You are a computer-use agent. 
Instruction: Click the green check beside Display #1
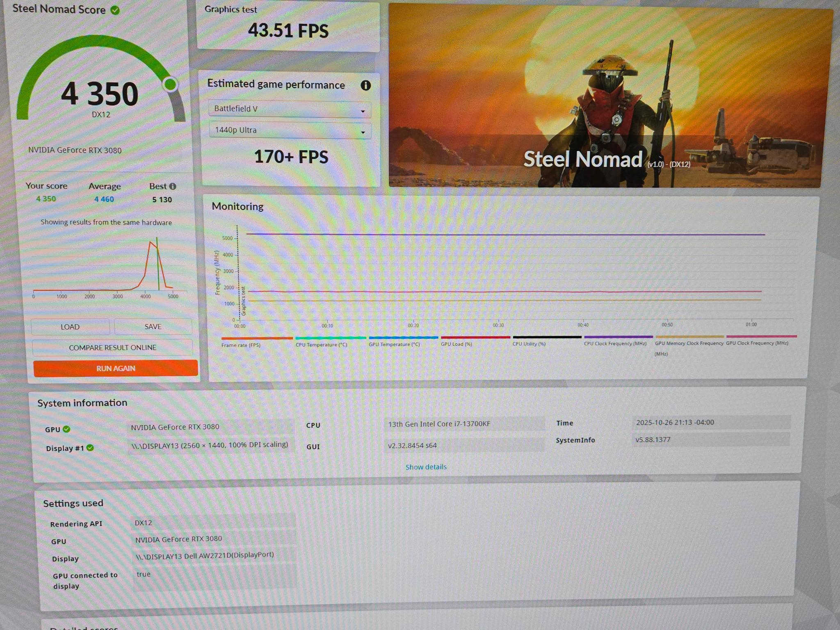(x=90, y=447)
